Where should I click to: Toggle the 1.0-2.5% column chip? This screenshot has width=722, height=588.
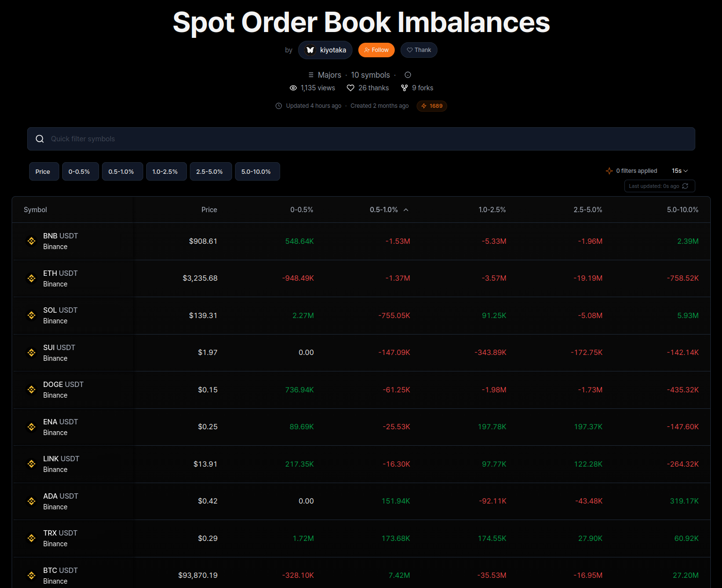[x=167, y=171]
